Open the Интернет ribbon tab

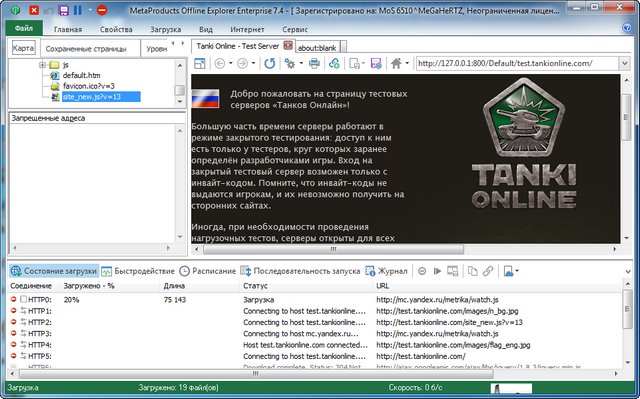(x=247, y=29)
